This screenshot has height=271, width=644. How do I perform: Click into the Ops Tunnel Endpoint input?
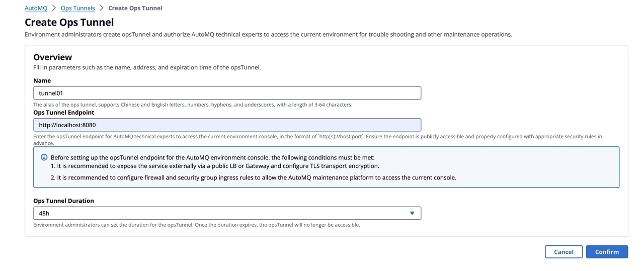(226, 125)
